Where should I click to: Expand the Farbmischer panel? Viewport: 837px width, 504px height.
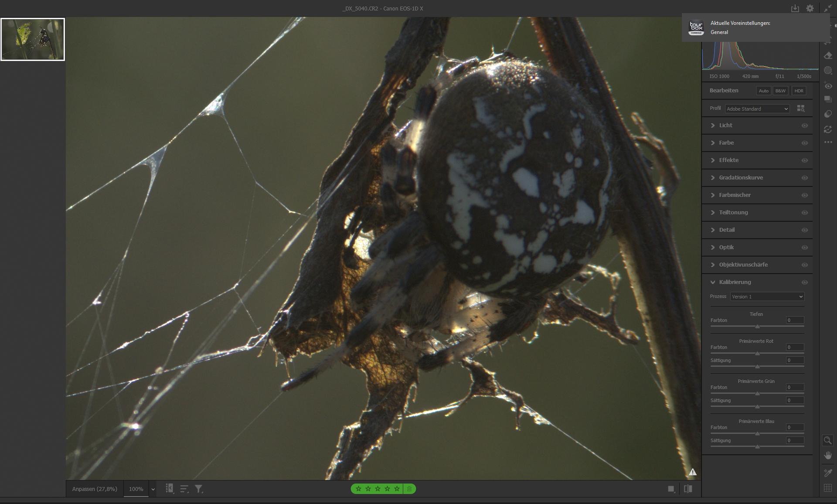point(735,195)
